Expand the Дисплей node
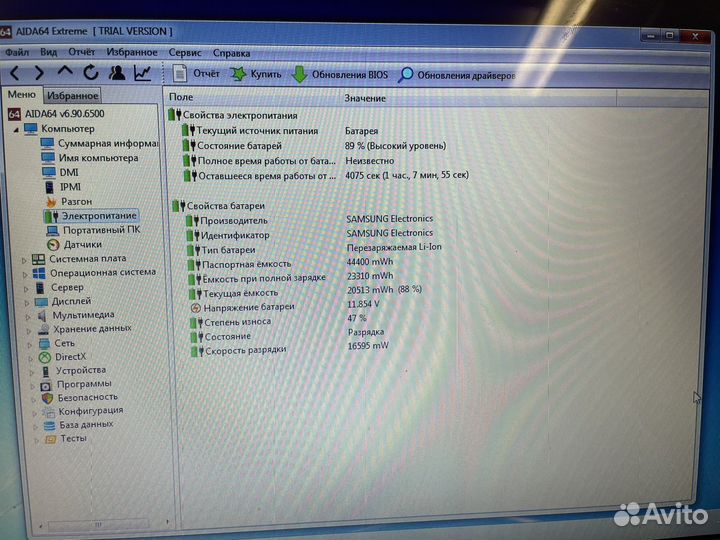This screenshot has width=720, height=540. [27, 303]
